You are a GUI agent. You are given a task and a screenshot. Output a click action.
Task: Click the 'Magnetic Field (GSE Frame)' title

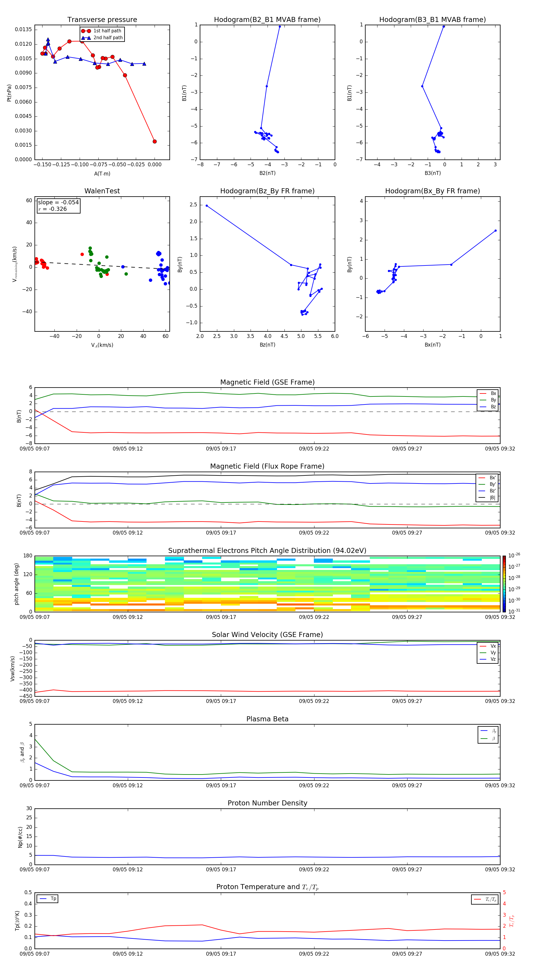[x=267, y=382]
